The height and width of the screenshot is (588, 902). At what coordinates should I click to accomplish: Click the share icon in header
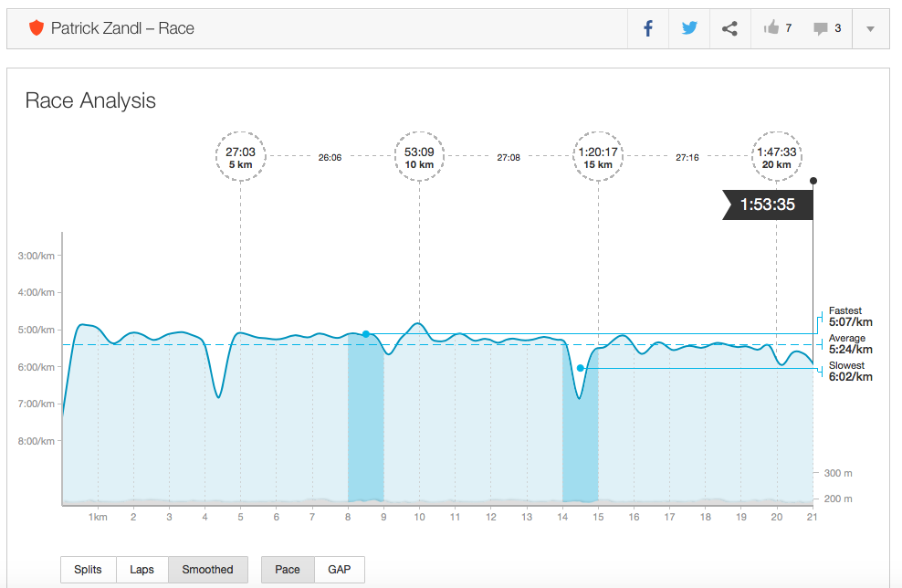(x=729, y=28)
